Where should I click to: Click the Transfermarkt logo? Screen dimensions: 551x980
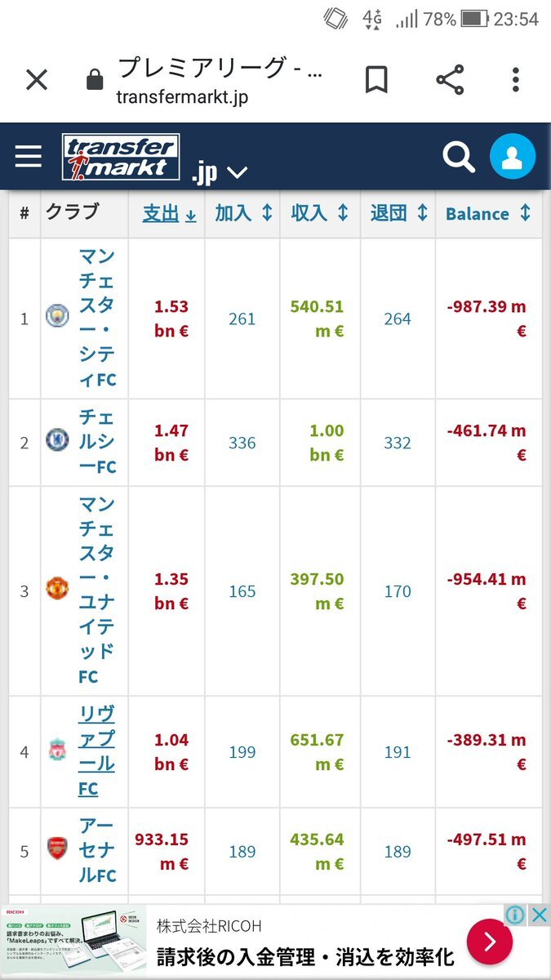(x=121, y=157)
